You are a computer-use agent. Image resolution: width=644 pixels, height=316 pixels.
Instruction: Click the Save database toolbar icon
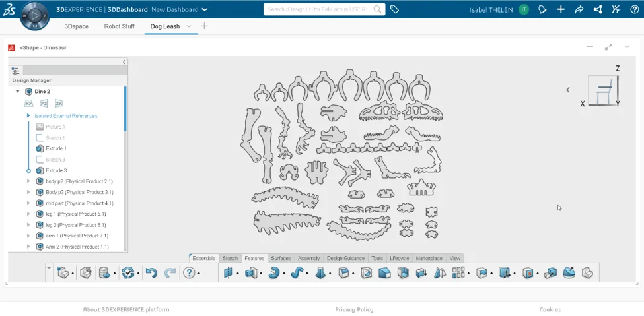point(104,273)
